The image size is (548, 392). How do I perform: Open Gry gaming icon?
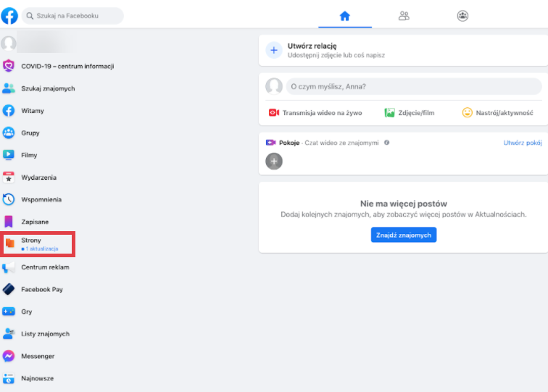point(9,312)
